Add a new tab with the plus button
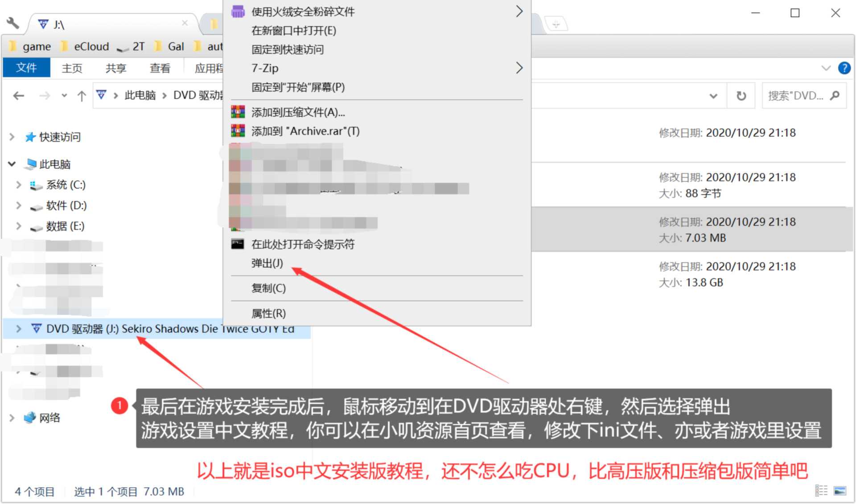The image size is (856, 504). pyautogui.click(x=556, y=24)
